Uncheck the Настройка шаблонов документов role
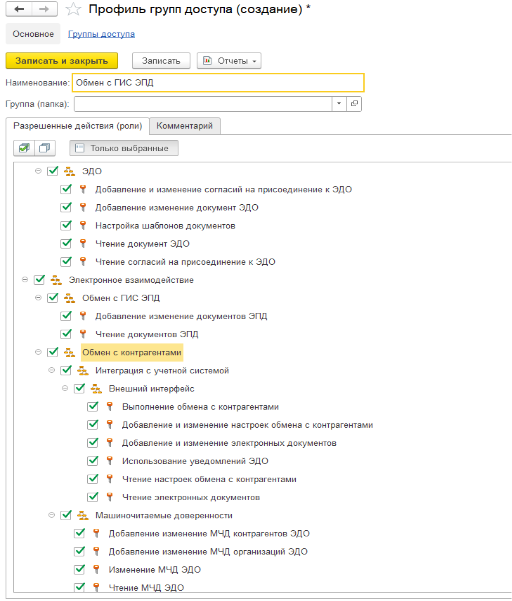The image size is (512, 601). tap(66, 225)
